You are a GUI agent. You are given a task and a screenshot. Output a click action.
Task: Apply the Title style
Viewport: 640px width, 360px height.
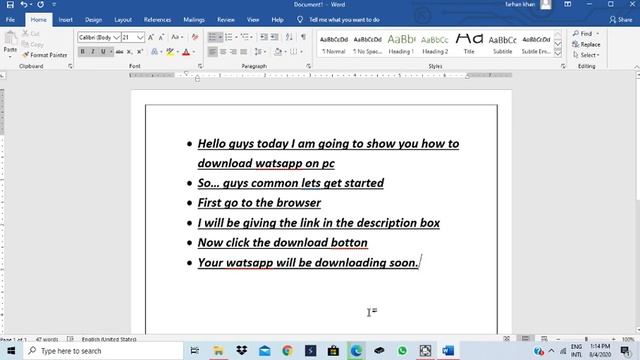pyautogui.click(x=469, y=44)
